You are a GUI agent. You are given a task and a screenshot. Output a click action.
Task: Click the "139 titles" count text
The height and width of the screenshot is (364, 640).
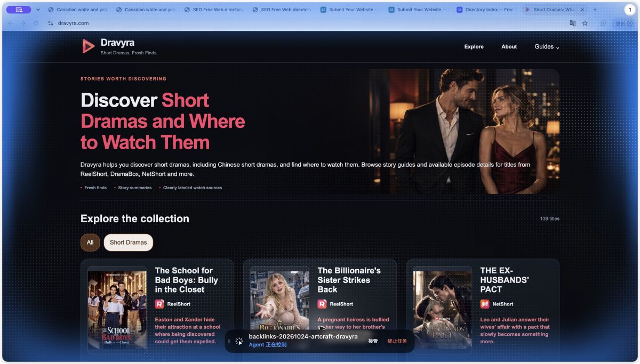pyautogui.click(x=550, y=219)
